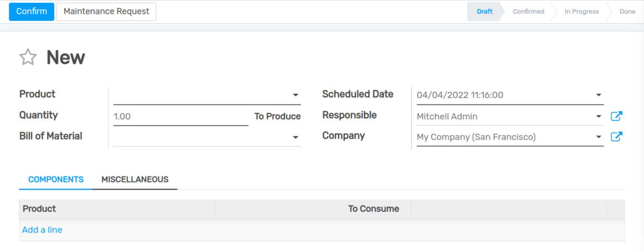Select the Confirmed status stage

(x=528, y=11)
